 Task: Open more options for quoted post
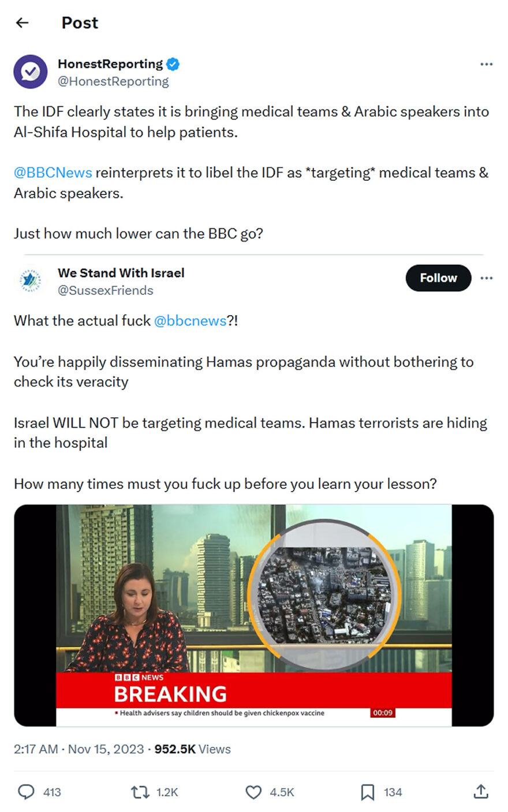[x=486, y=278]
